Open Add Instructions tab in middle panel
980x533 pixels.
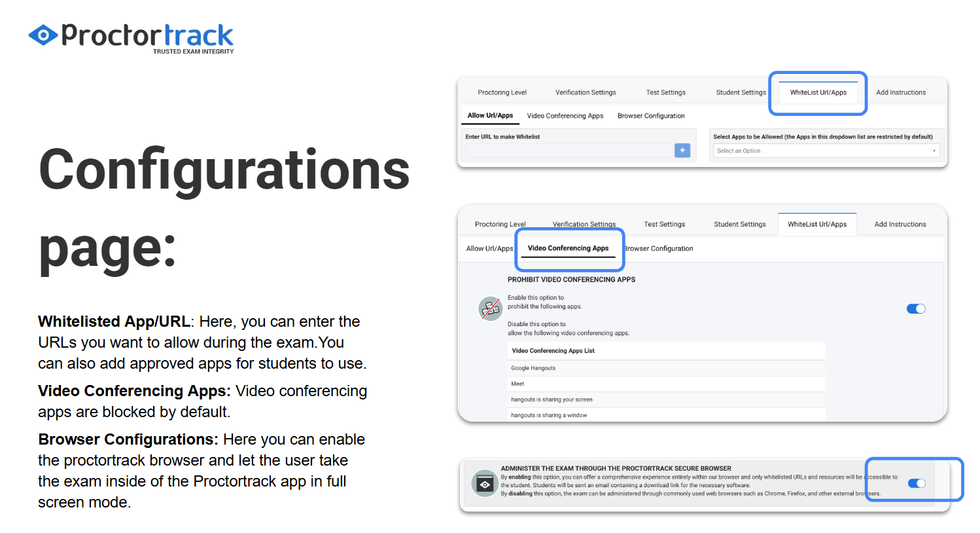900,224
